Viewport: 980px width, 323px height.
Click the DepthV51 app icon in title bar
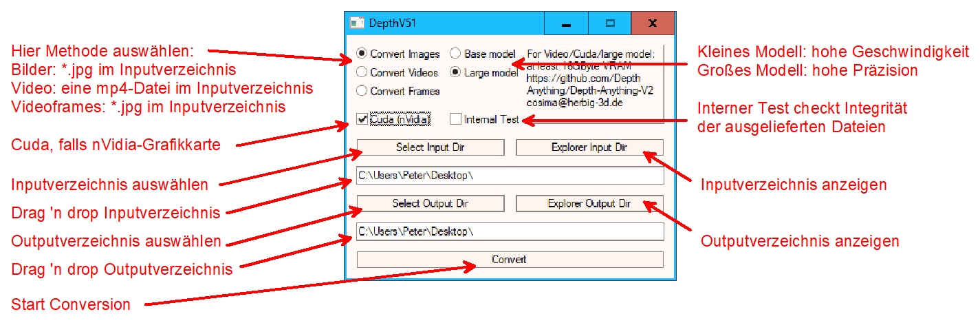click(x=356, y=23)
